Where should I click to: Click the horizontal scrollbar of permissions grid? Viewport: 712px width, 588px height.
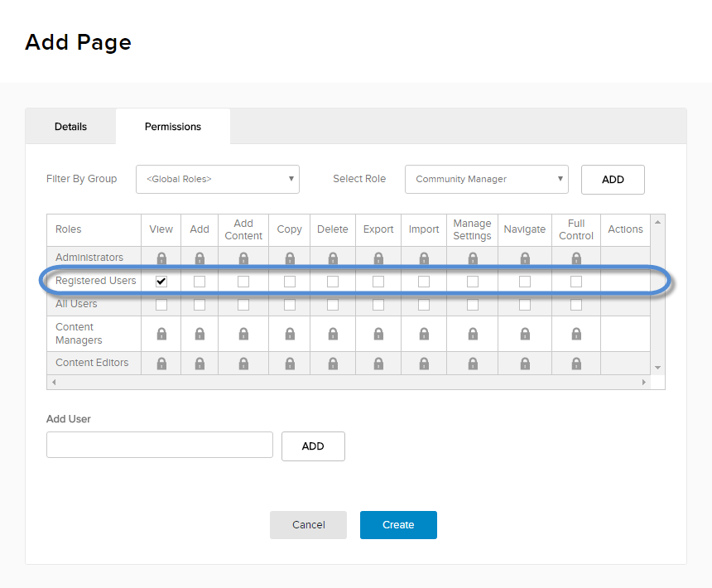348,383
